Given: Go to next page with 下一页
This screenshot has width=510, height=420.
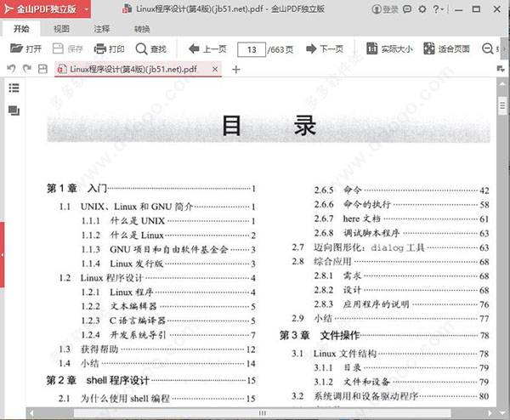Looking at the screenshot, I should tap(325, 48).
